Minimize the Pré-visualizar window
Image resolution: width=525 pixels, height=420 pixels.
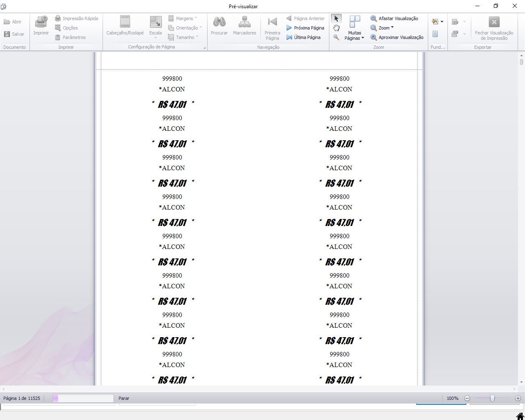[x=477, y=6]
